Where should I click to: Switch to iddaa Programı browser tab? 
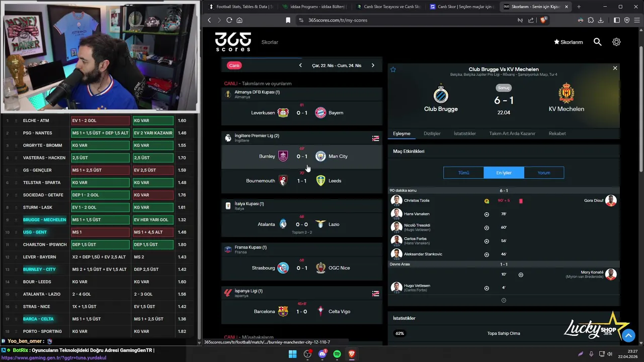click(x=314, y=7)
